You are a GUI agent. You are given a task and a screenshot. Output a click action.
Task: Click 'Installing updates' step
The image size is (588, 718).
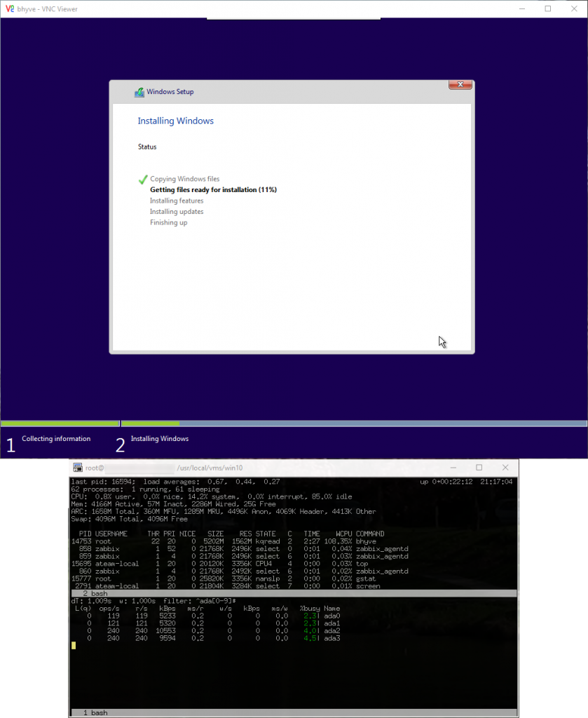click(x=177, y=212)
